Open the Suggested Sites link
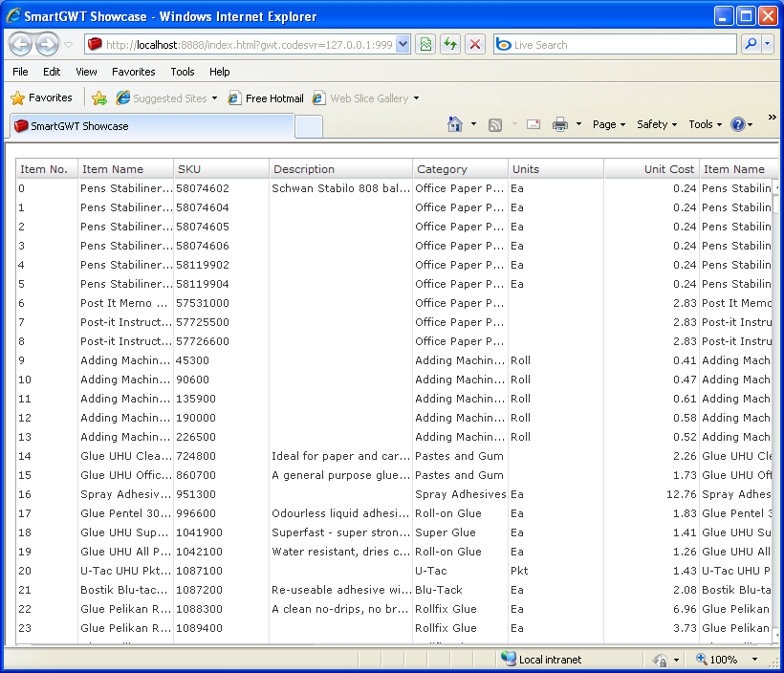The image size is (784, 673). (x=166, y=98)
